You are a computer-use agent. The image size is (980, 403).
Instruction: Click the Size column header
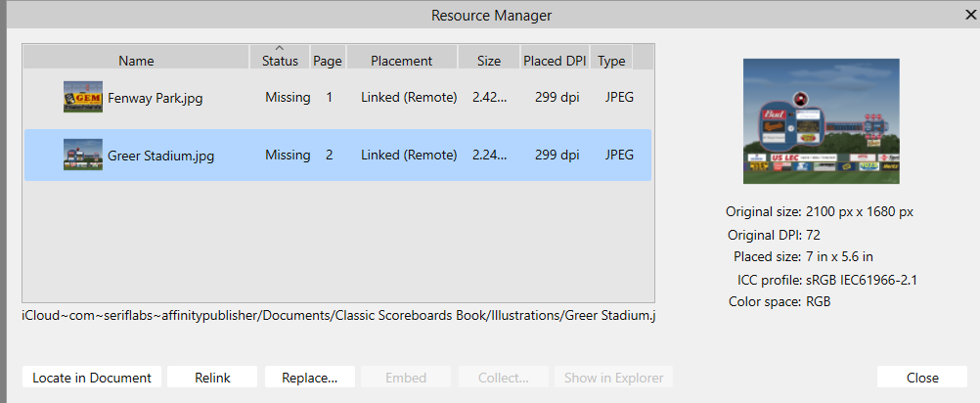tap(489, 61)
